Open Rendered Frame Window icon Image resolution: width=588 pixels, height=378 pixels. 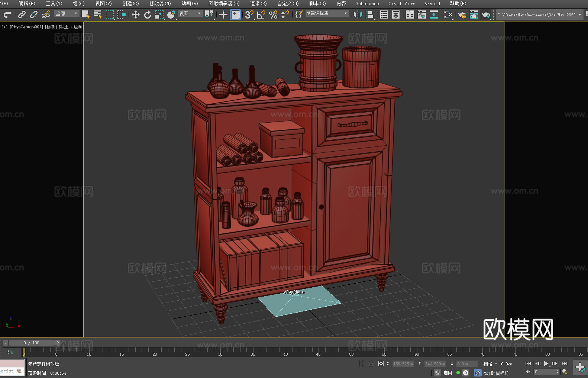click(x=474, y=14)
